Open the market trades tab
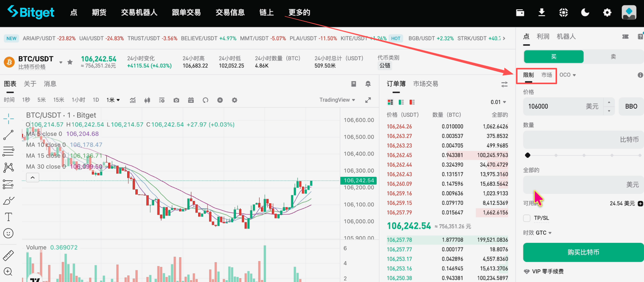 425,84
